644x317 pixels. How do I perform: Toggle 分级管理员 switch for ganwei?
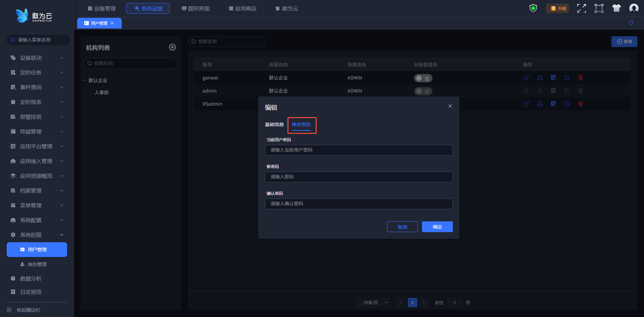tap(423, 78)
